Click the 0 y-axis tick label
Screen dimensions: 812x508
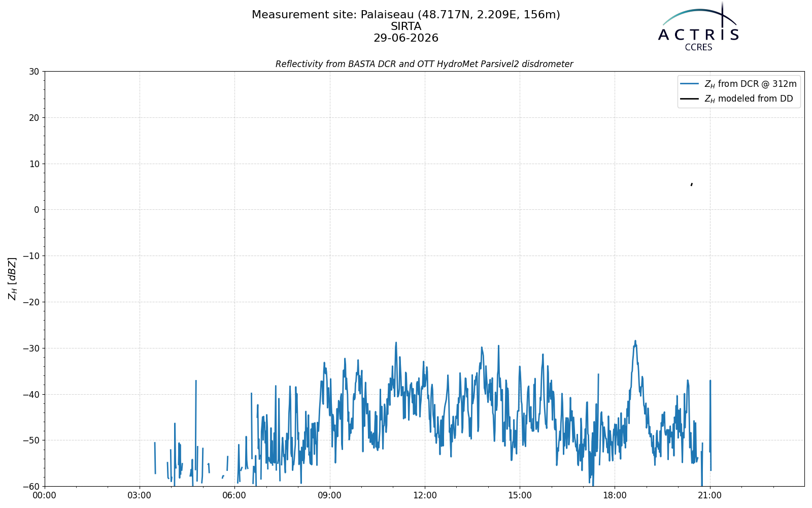37,210
